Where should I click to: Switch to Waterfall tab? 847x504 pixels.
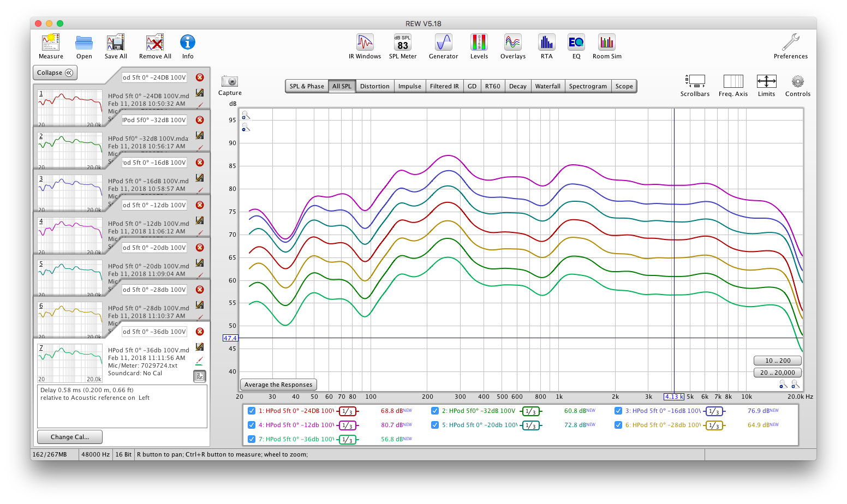[548, 86]
